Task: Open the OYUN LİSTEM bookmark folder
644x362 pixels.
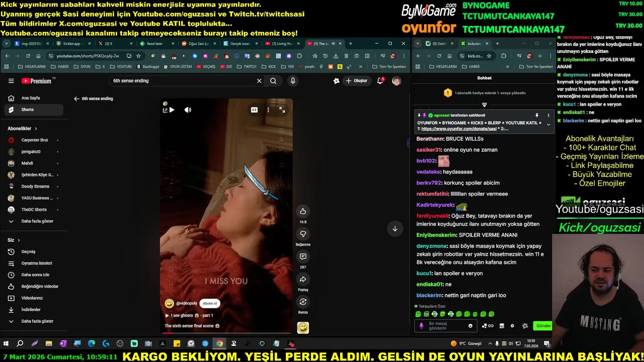Action: [x=178, y=66]
